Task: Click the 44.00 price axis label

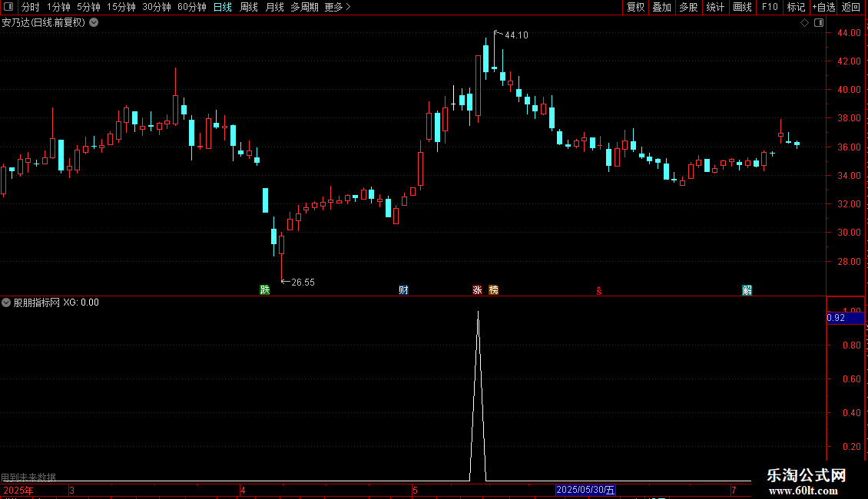Action: (x=849, y=33)
